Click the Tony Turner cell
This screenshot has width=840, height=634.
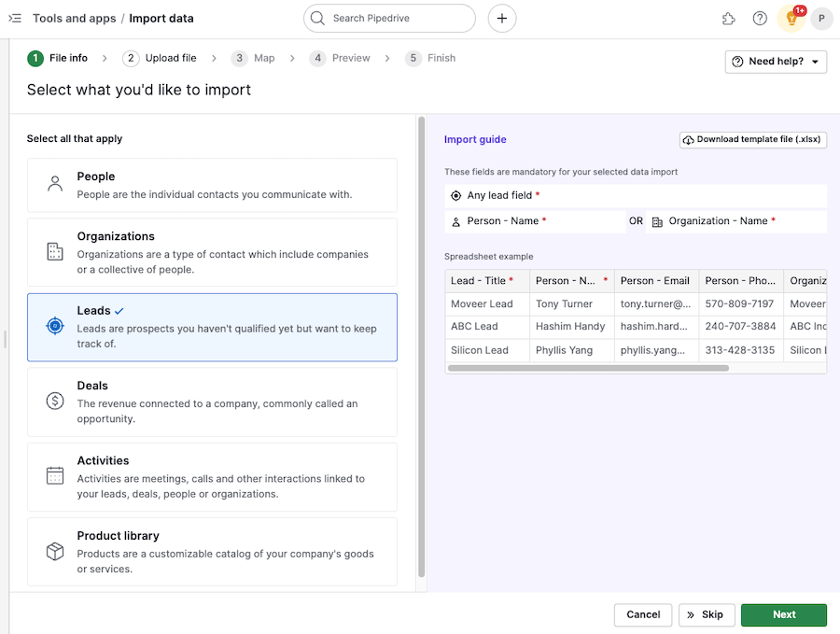pos(571,303)
